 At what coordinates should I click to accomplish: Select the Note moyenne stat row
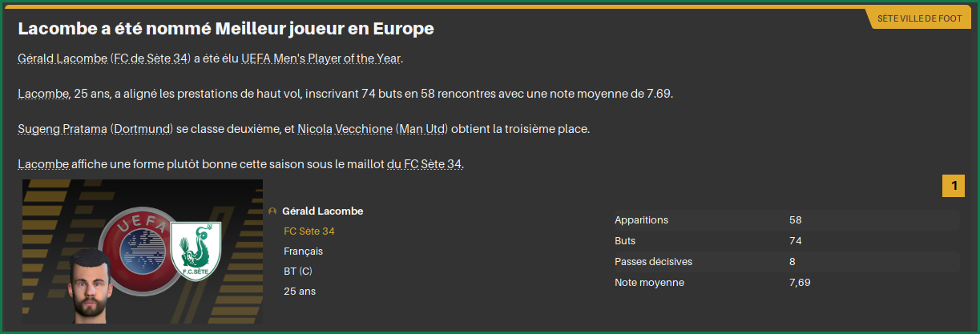(x=784, y=283)
